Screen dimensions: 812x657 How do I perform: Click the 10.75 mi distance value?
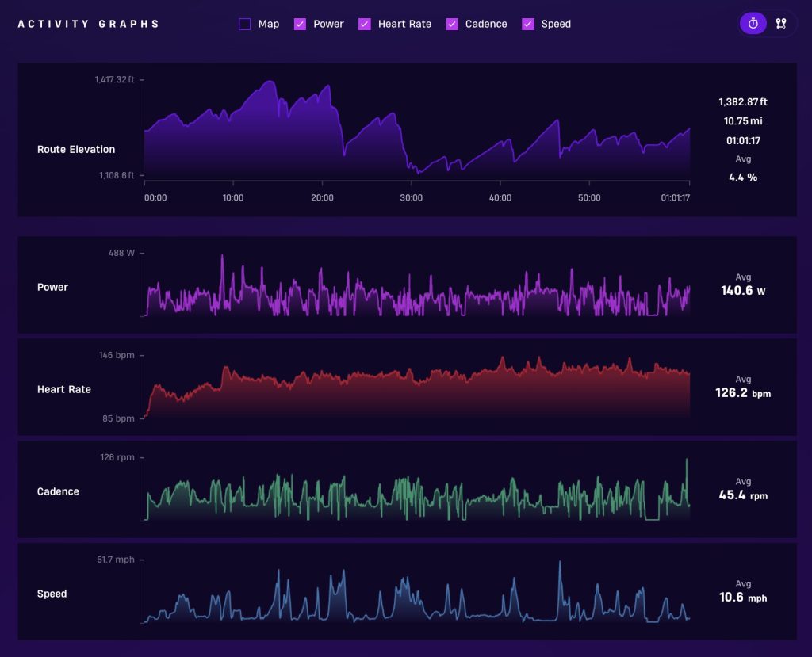click(x=742, y=121)
